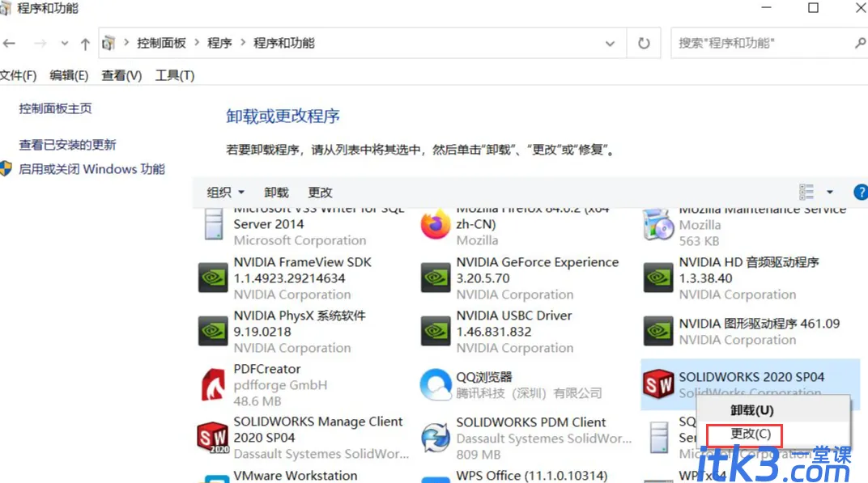
Task: Select the NVIDIA FrameView SDK icon
Action: [x=213, y=278]
